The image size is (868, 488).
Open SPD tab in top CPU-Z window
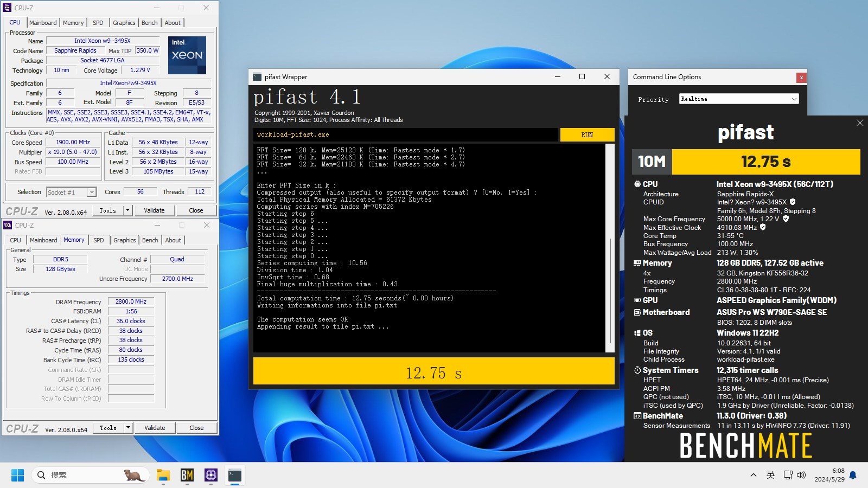pos(98,23)
